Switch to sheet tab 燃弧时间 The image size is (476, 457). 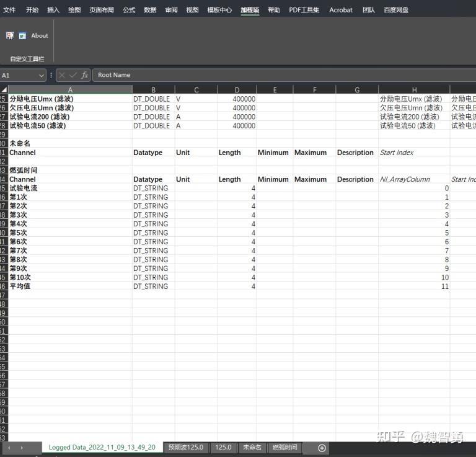[x=284, y=447]
